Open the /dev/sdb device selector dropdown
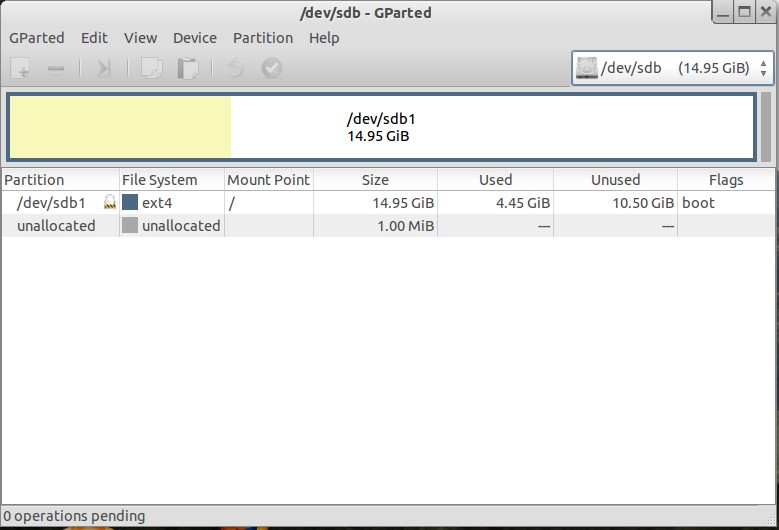This screenshot has width=779, height=530. [x=673, y=68]
